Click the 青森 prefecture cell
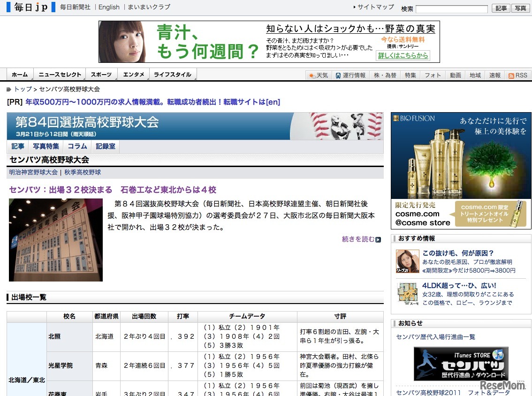Image resolution: width=532 pixels, height=396 pixels. [106, 366]
